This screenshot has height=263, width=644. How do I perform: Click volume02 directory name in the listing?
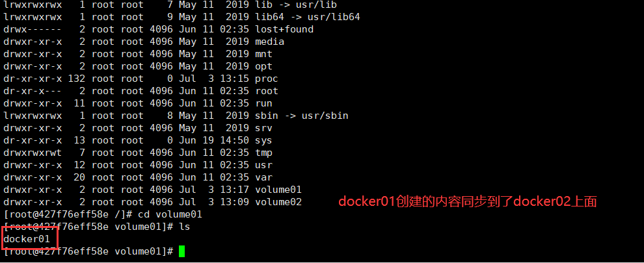[x=278, y=202]
